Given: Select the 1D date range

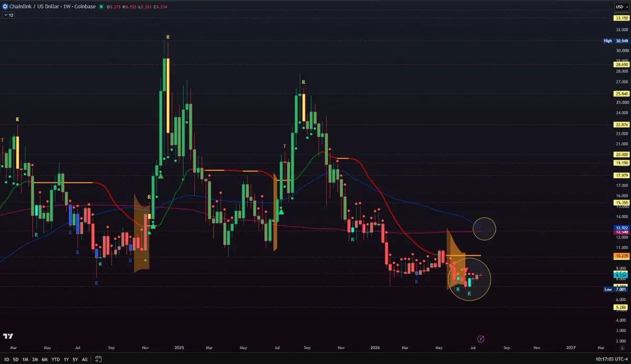Looking at the screenshot, I should point(6,360).
